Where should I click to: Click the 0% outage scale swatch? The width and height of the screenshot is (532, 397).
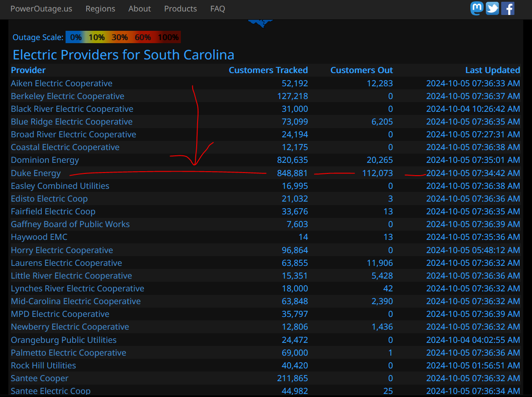pos(76,37)
